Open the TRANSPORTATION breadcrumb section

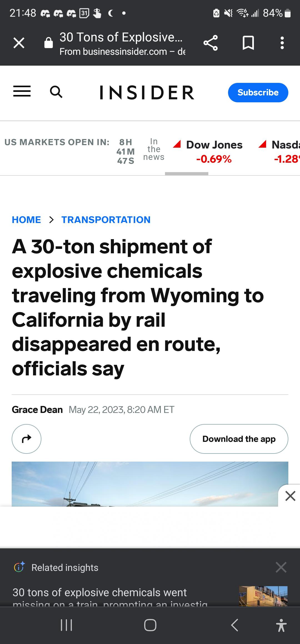point(106,220)
